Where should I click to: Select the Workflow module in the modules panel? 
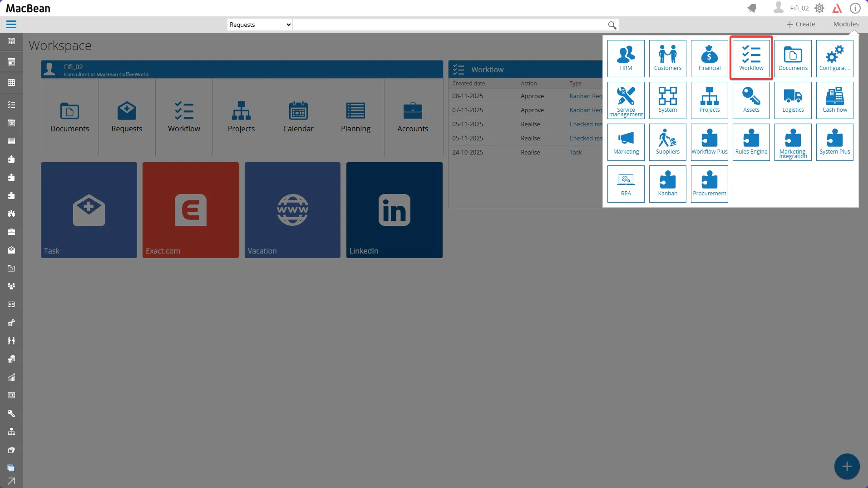click(x=751, y=58)
